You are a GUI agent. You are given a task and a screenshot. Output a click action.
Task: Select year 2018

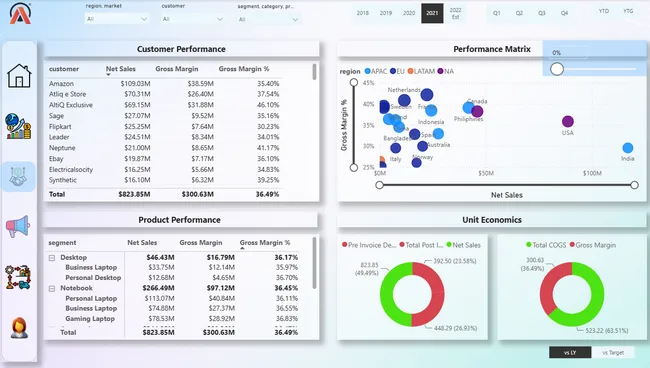pos(363,13)
